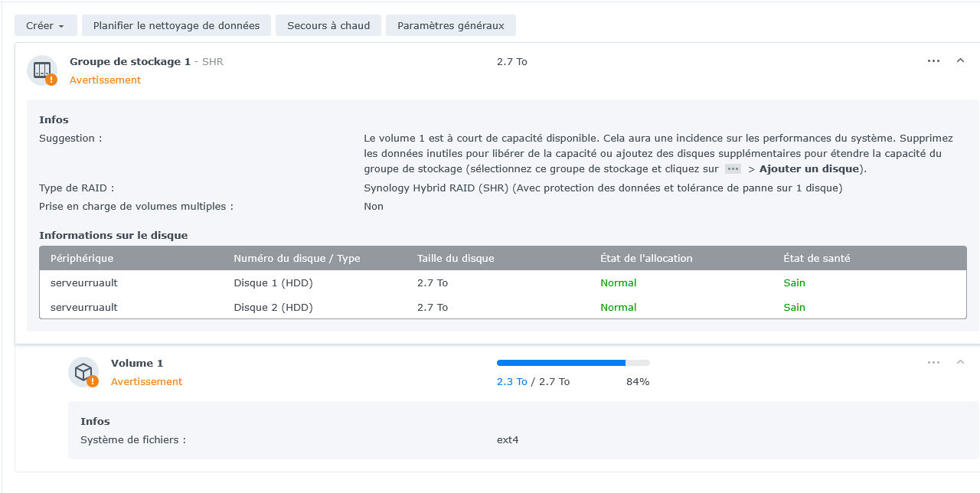The width and height of the screenshot is (980, 493).
Task: Open the Créer dropdown menu
Action: point(45,25)
